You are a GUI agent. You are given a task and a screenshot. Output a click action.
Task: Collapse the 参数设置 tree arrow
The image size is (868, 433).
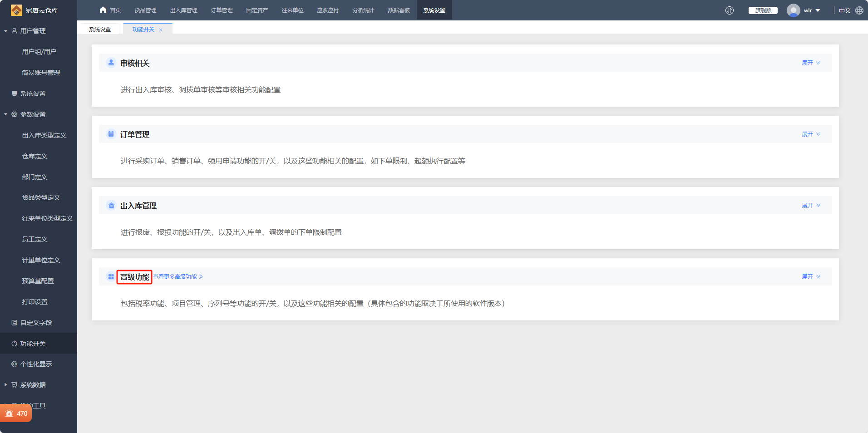click(x=6, y=114)
